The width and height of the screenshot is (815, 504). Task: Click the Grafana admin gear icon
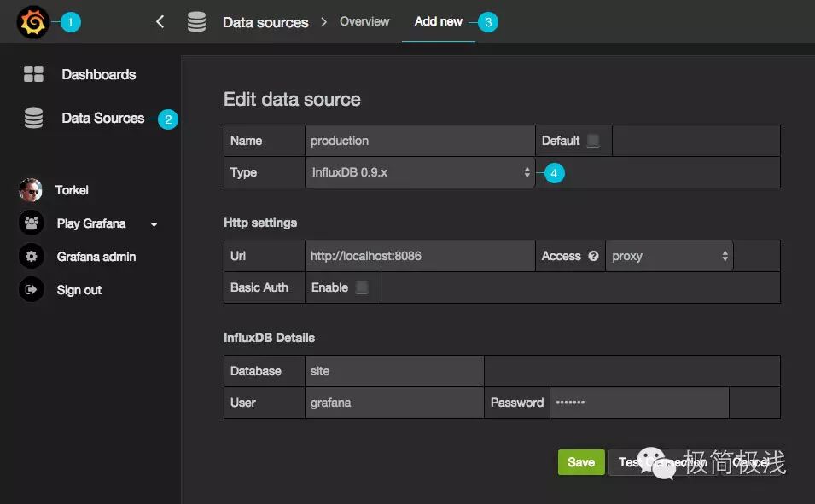tap(32, 256)
